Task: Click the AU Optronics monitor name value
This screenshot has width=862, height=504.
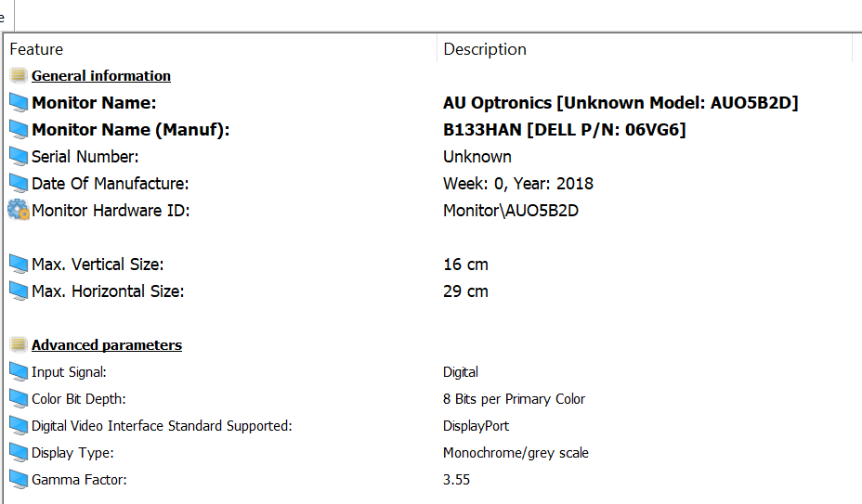Action: (x=620, y=103)
